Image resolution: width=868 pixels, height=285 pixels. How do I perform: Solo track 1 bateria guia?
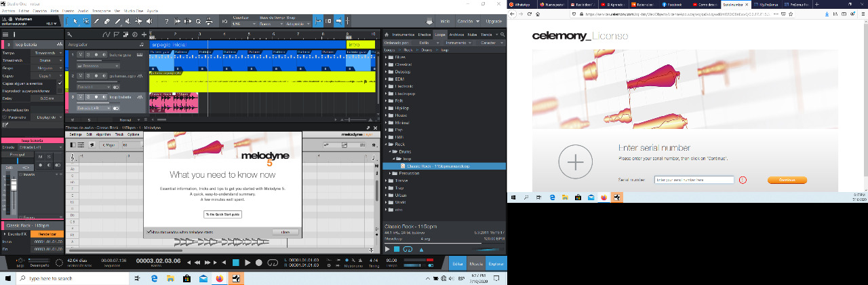(x=88, y=54)
